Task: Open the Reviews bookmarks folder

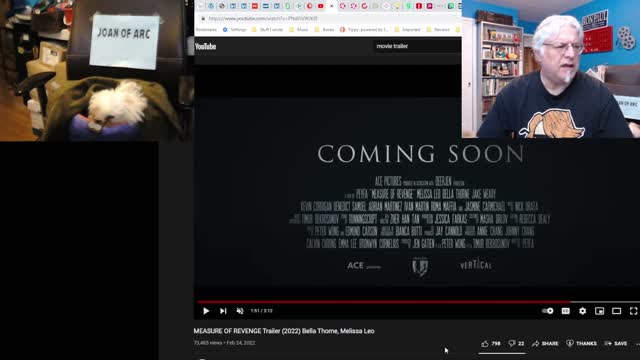Action: click(438, 29)
